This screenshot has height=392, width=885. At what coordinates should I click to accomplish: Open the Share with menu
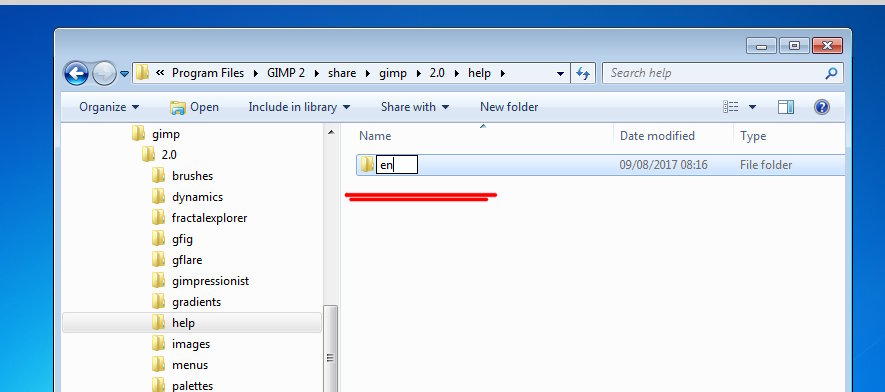(415, 107)
